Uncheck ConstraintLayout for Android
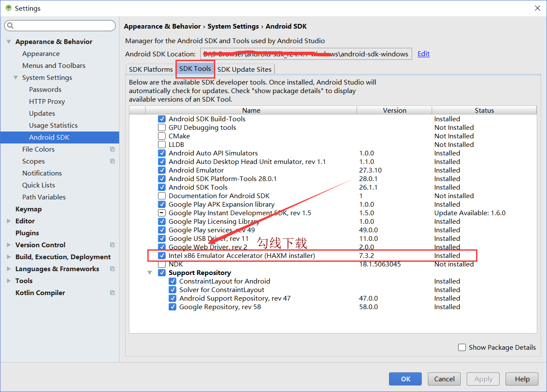 [x=173, y=281]
